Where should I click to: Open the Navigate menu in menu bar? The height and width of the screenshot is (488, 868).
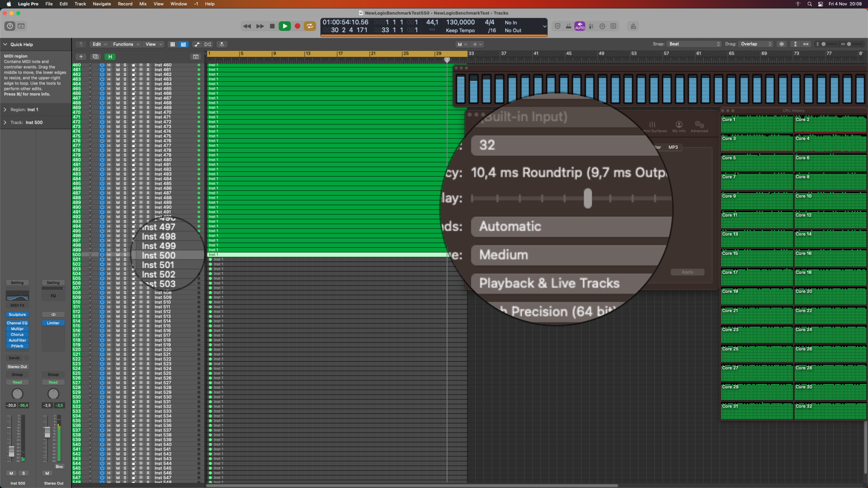(102, 4)
